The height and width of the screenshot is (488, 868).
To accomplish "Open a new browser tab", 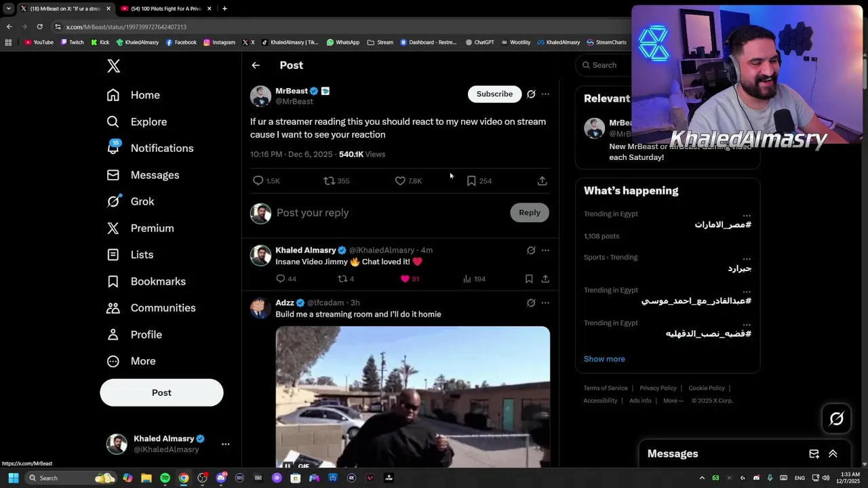I will 224,9.
